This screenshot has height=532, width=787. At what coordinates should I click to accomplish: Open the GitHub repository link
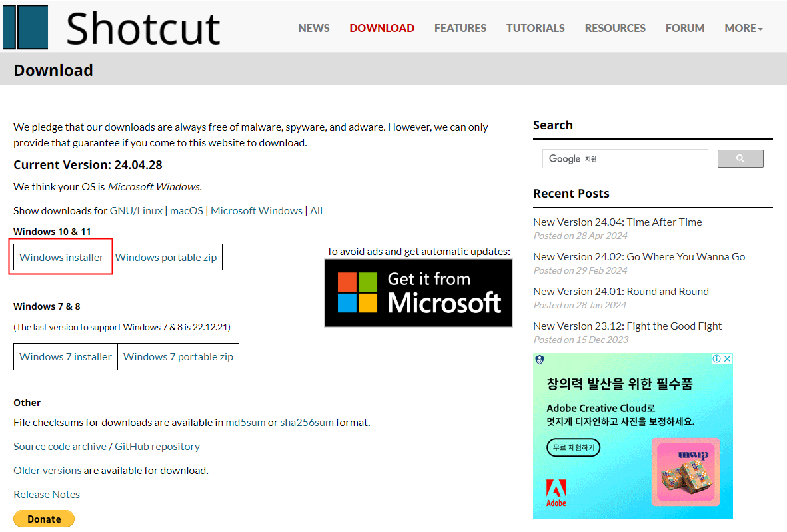(157, 446)
